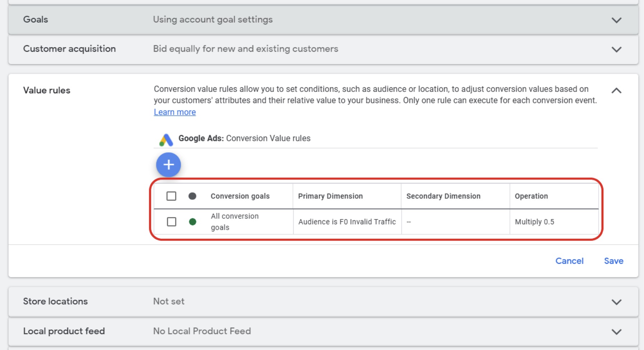
Task: Expand the Goals section chevron
Action: [x=616, y=20]
